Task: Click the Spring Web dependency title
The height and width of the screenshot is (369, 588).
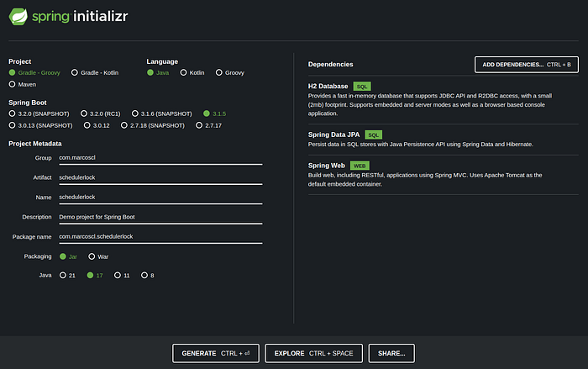Action: click(327, 166)
